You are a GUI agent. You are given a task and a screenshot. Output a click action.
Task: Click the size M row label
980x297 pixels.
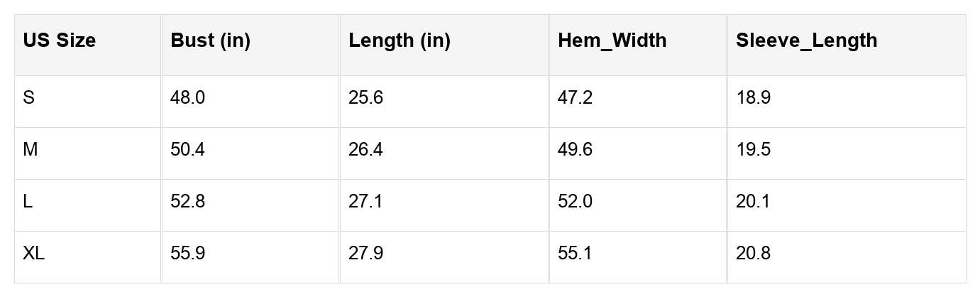[31, 150]
